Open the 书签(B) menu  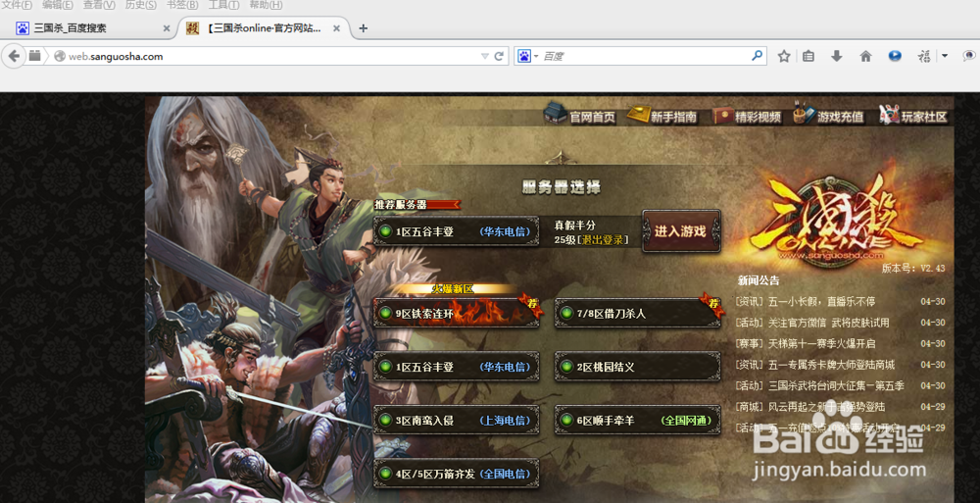pyautogui.click(x=182, y=5)
